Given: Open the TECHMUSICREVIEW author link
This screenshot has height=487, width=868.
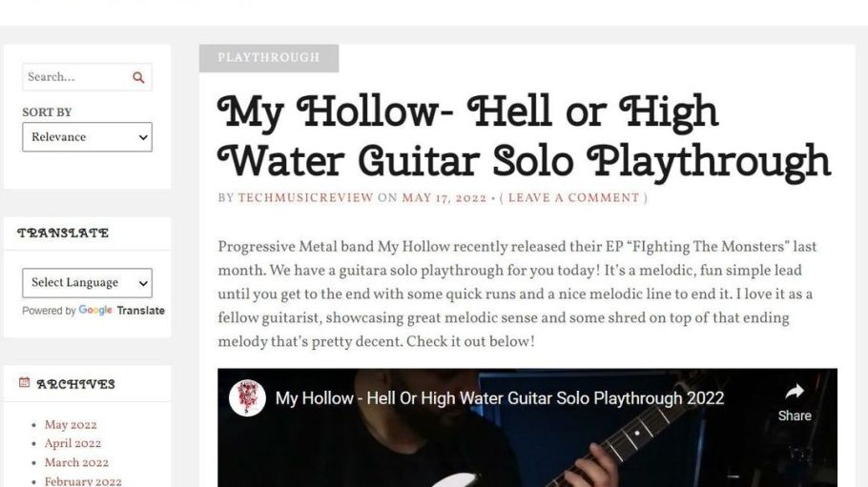Looking at the screenshot, I should pos(305,198).
